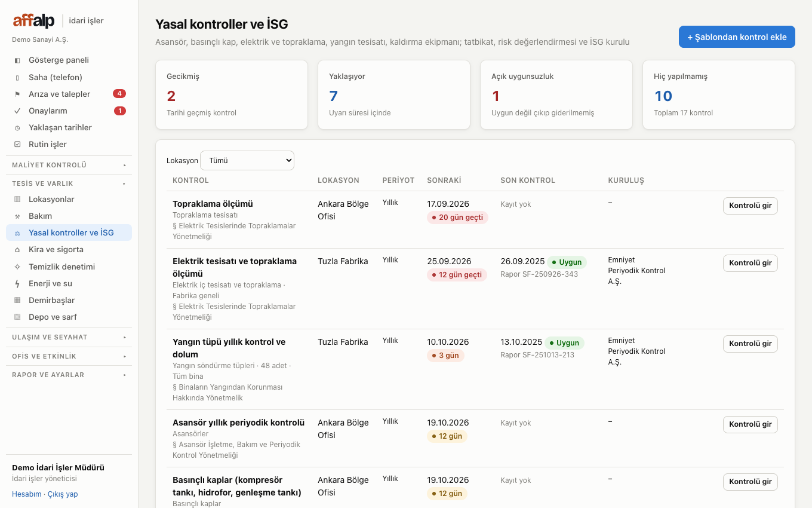The image size is (812, 508).
Task: Navigate to Enerji ve su
Action: coord(69,283)
